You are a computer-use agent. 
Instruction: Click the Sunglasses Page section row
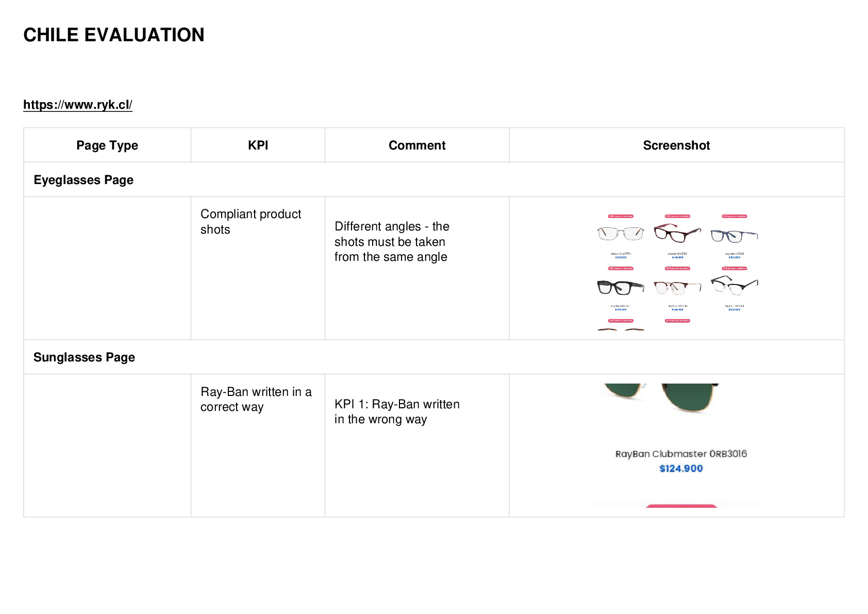434,357
